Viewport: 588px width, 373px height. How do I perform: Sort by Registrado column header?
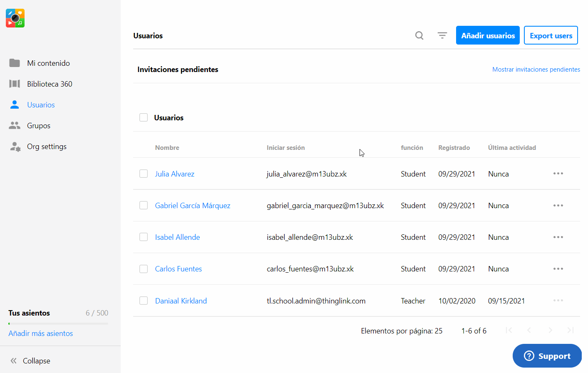(x=454, y=148)
